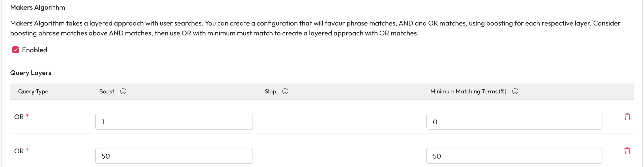Focus the Boost field in second OR row
The height and width of the screenshot is (167, 644).
[174, 156]
